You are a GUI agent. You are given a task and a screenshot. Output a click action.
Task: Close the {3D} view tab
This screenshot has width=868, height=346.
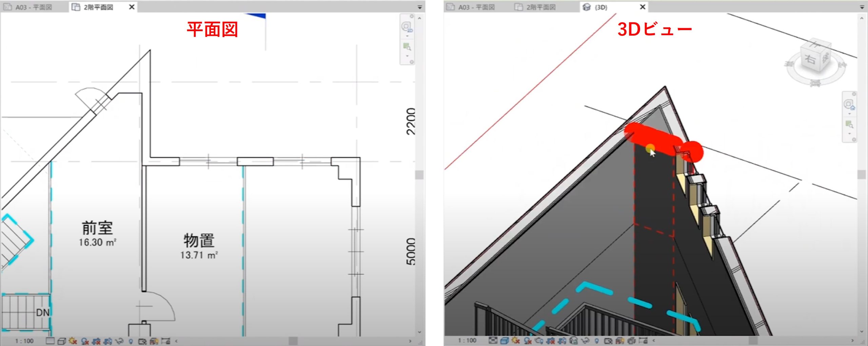[642, 7]
